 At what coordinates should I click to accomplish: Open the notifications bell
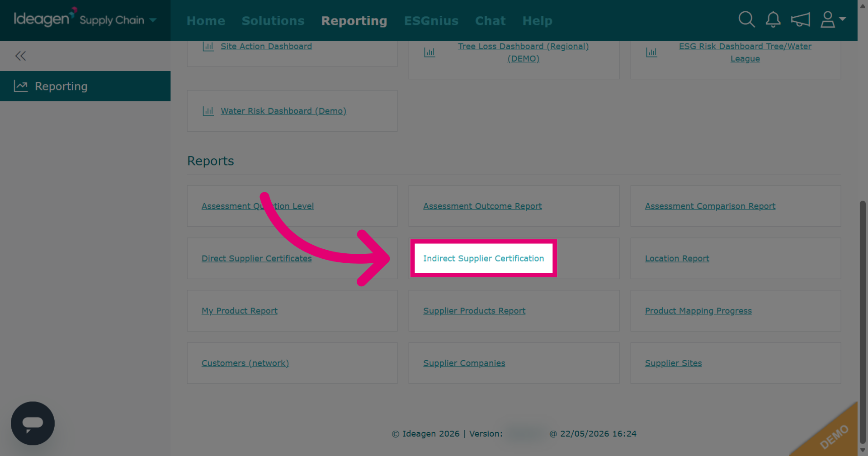(x=773, y=19)
